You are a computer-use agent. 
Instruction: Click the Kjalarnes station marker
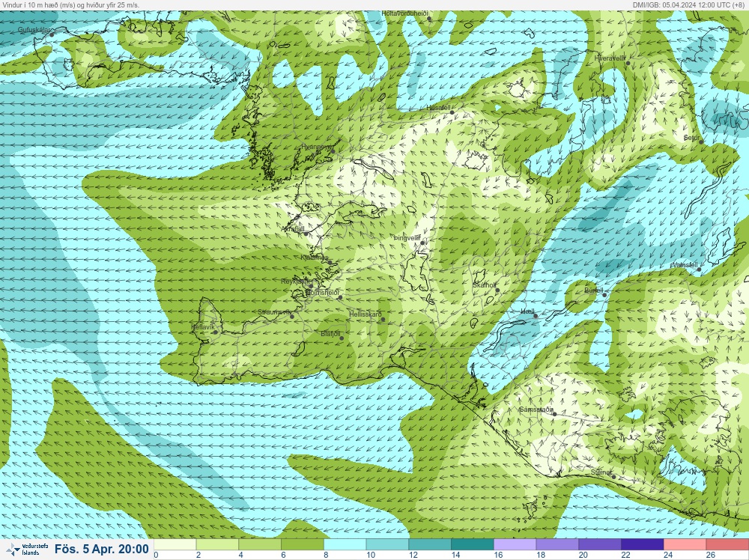[x=329, y=262]
